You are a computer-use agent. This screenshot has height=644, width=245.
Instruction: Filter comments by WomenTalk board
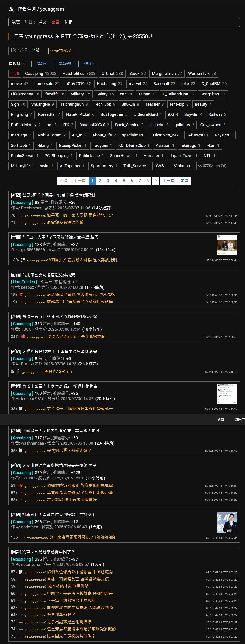(x=202, y=74)
